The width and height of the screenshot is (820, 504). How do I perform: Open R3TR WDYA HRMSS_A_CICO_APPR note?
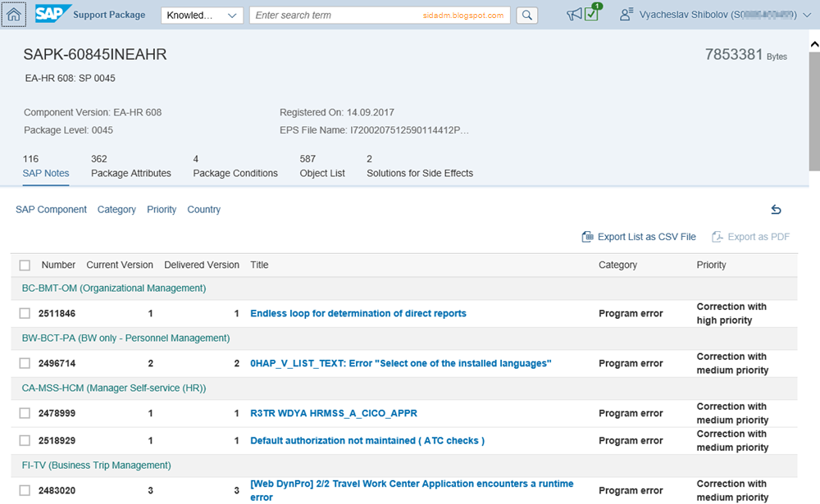[334, 413]
